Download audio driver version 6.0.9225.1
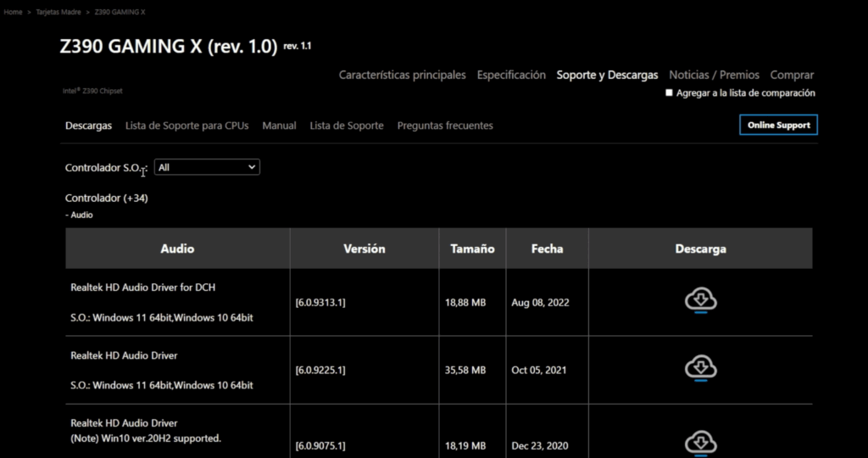This screenshot has width=868, height=458. pyautogui.click(x=701, y=368)
